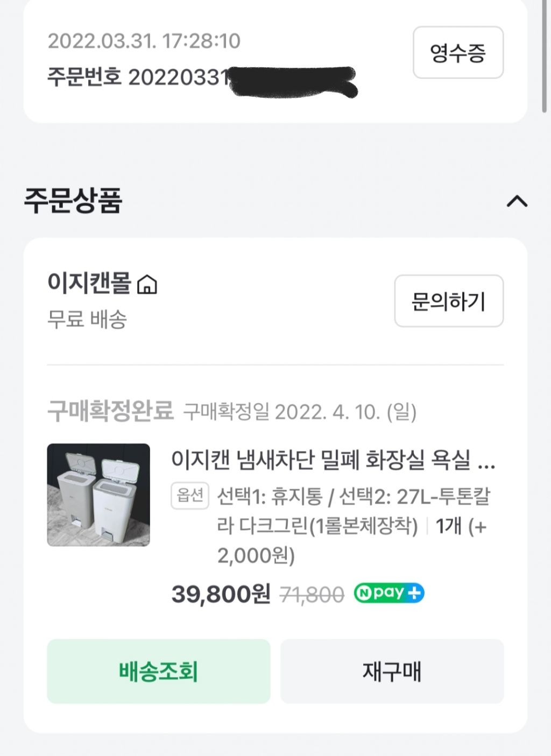Tap the 구매확정완료 status label

click(110, 411)
